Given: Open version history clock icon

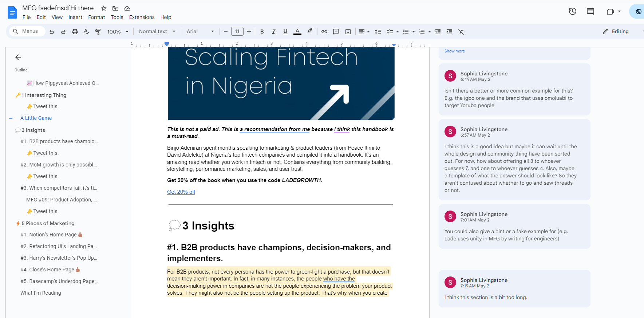Looking at the screenshot, I should tap(572, 12).
